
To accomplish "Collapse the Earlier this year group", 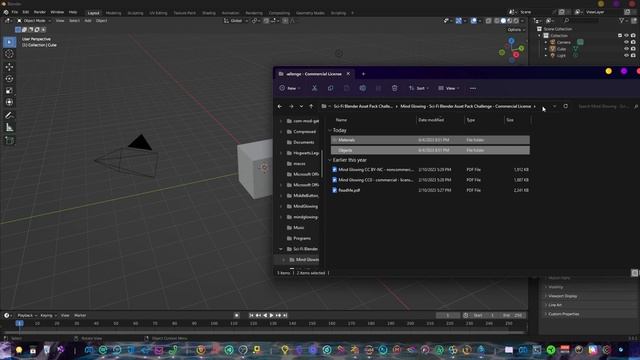I will 330,160.
